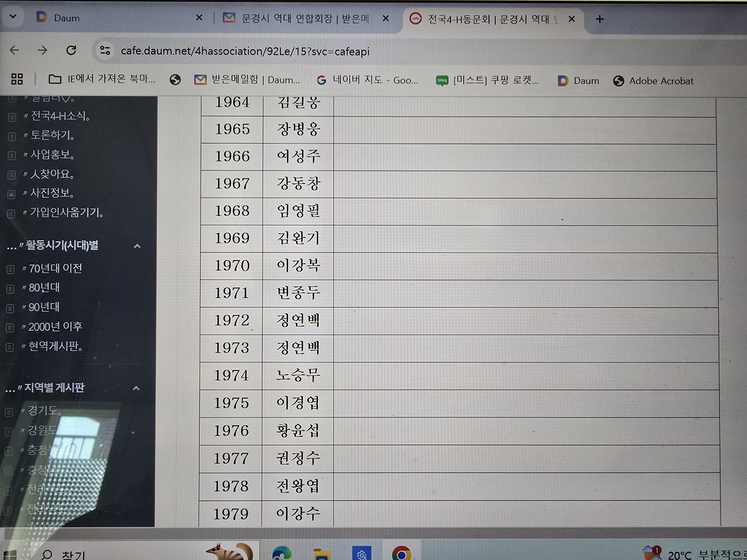The height and width of the screenshot is (560, 747).
Task: Open the 人찾아요 board
Action: pyautogui.click(x=52, y=174)
